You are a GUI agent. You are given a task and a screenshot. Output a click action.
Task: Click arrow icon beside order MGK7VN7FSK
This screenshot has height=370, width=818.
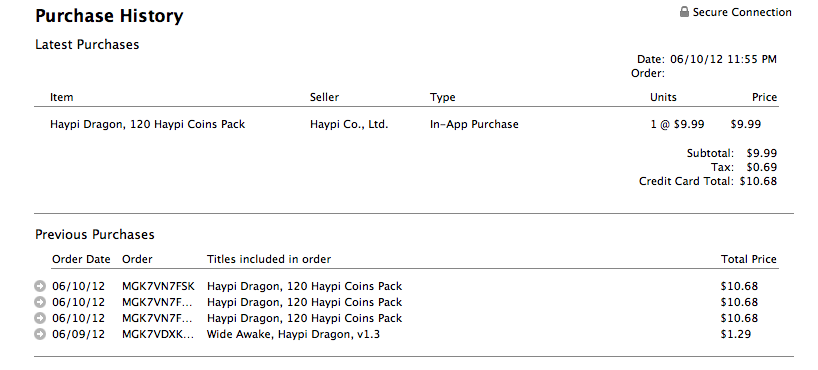tap(40, 286)
